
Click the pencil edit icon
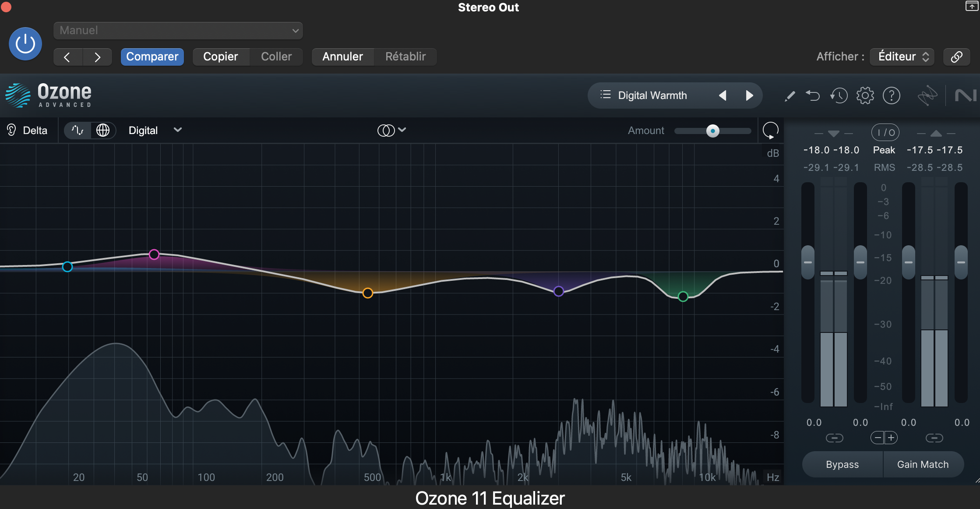790,95
